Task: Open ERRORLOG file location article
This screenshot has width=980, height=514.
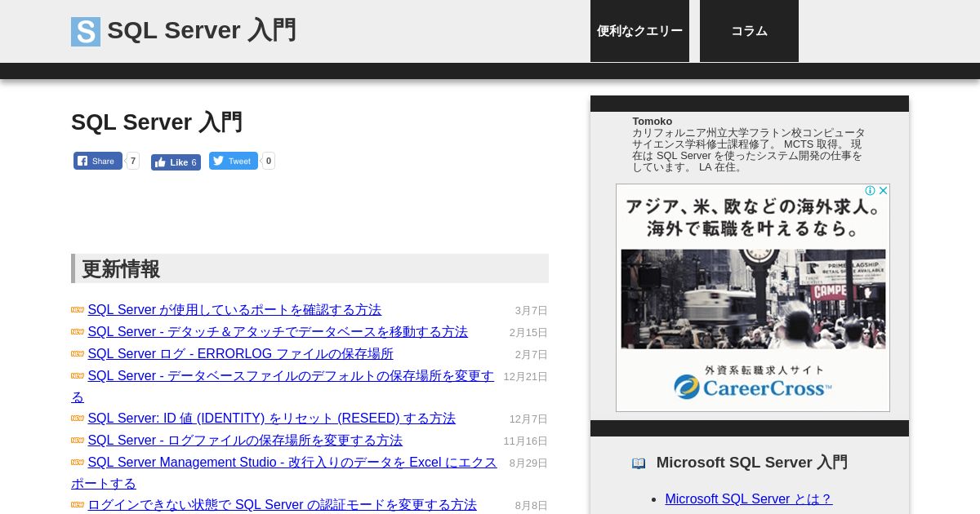Action: [x=240, y=354]
